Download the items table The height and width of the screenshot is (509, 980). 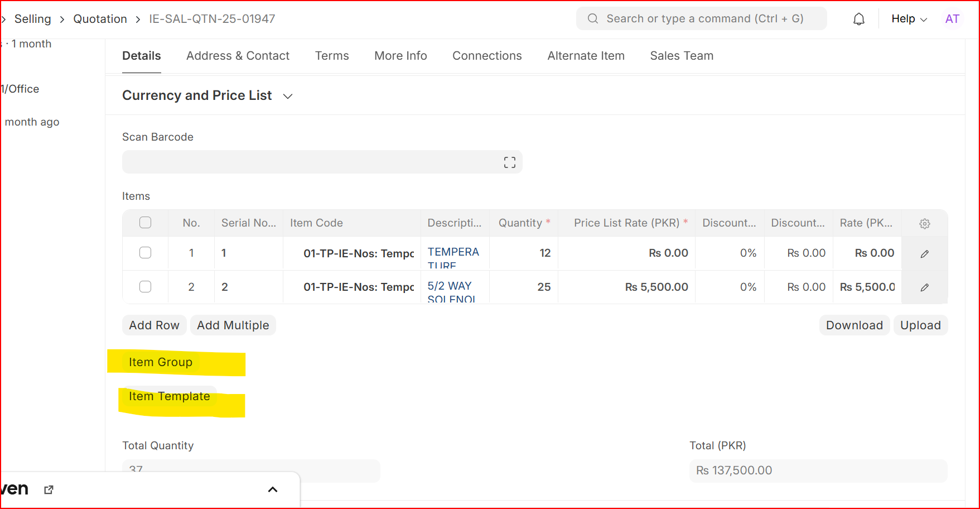tap(855, 325)
